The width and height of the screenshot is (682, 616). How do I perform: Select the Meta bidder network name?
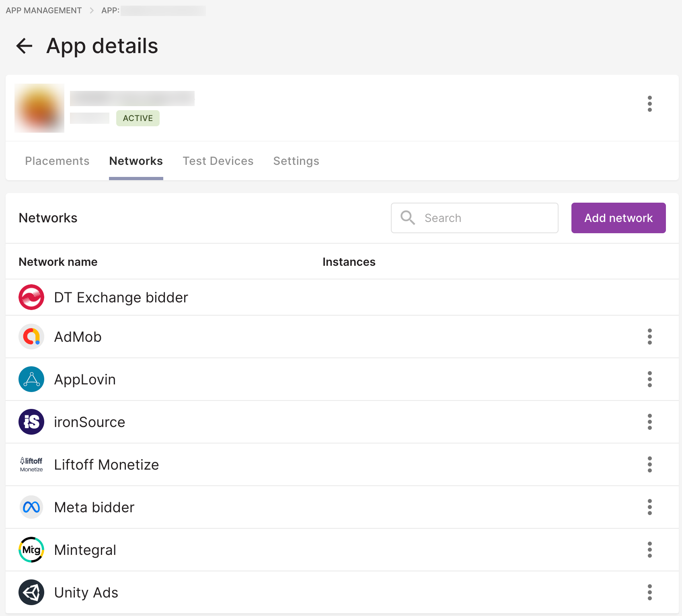[x=94, y=507]
